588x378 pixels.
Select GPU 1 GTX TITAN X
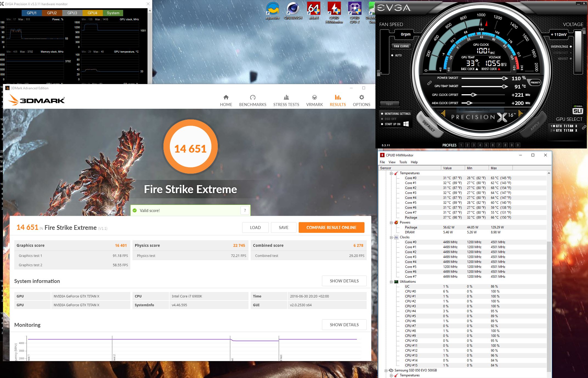click(x=564, y=126)
